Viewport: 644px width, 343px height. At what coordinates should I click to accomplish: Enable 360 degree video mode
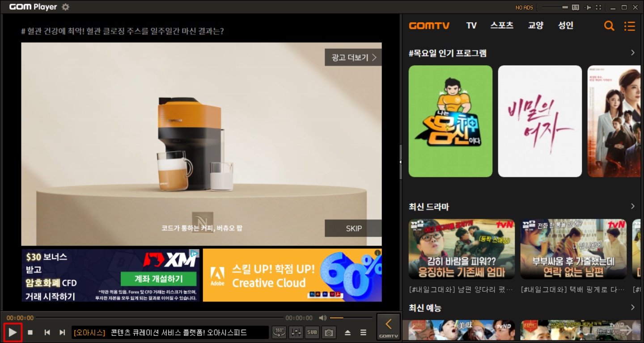(279, 332)
